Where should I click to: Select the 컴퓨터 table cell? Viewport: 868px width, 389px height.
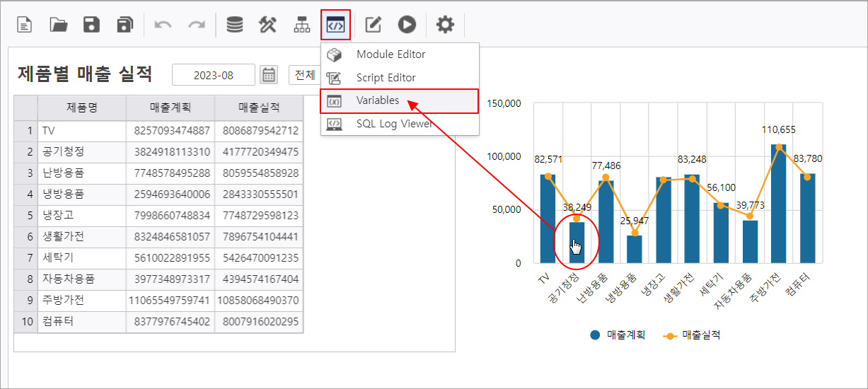82,322
